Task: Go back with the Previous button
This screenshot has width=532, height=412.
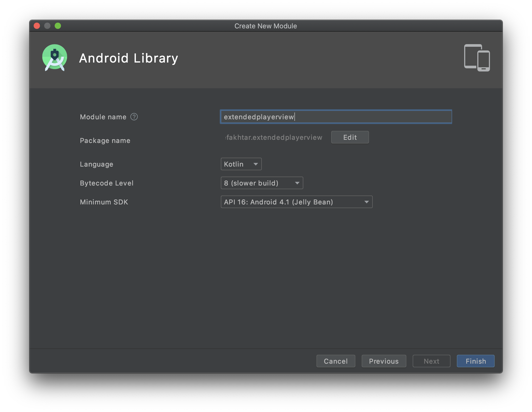Action: pos(384,361)
